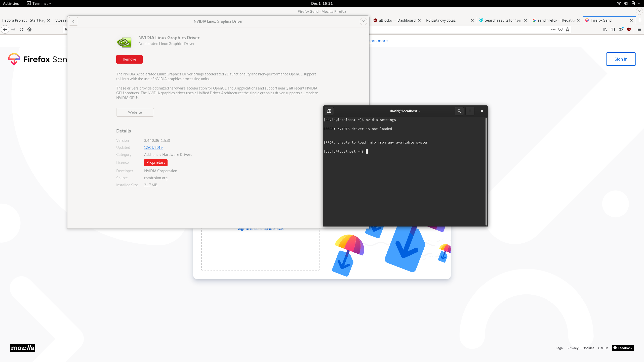644x362 pixels.
Task: Click the Firefox Send file drop area
Action: 261,250
